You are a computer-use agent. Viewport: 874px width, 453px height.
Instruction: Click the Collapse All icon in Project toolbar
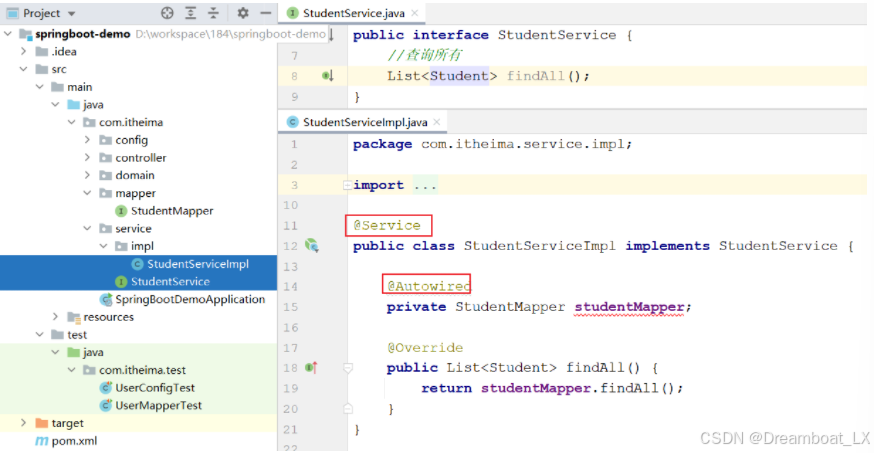tap(213, 13)
